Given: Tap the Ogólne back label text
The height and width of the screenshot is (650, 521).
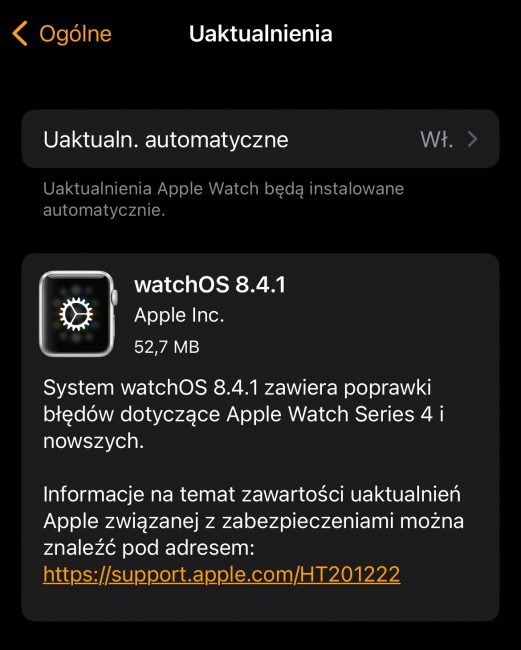Looking at the screenshot, I should [x=75, y=34].
